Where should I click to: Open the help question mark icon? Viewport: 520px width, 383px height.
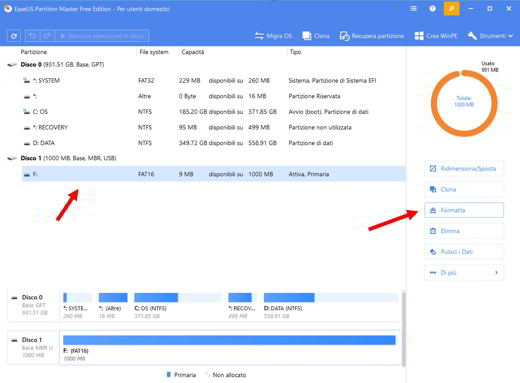pos(432,9)
